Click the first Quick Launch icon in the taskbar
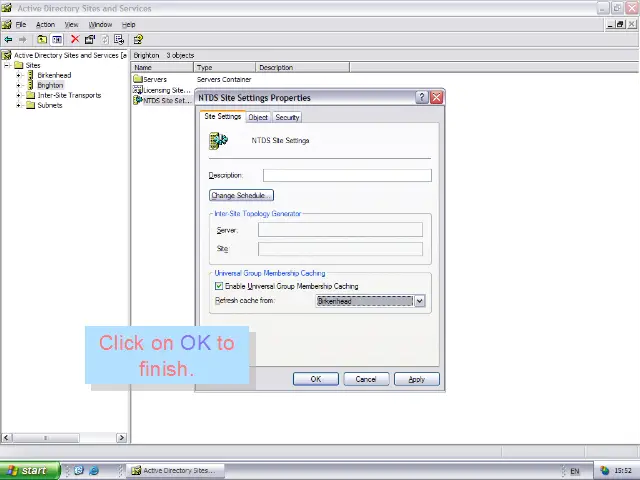Screen dimensions: 640x480 [79, 470]
